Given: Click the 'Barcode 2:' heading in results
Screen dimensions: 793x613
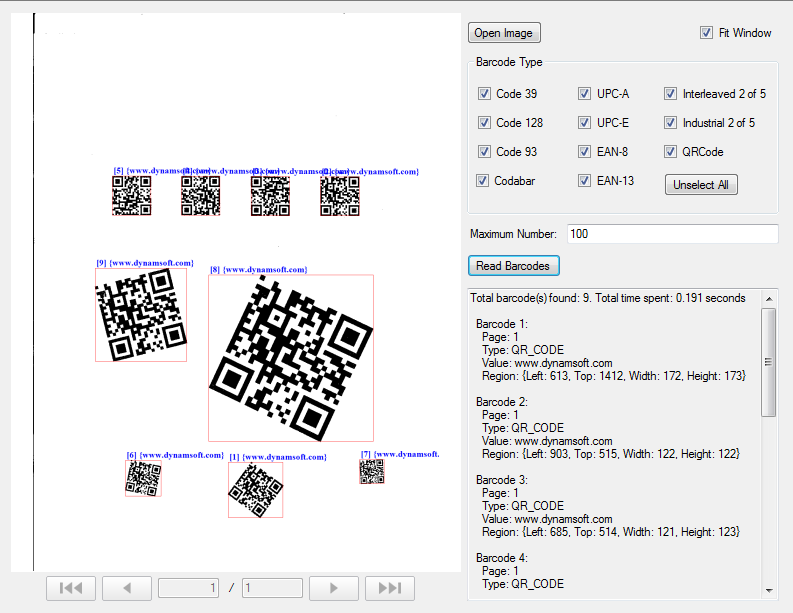Looking at the screenshot, I should click(x=502, y=402).
